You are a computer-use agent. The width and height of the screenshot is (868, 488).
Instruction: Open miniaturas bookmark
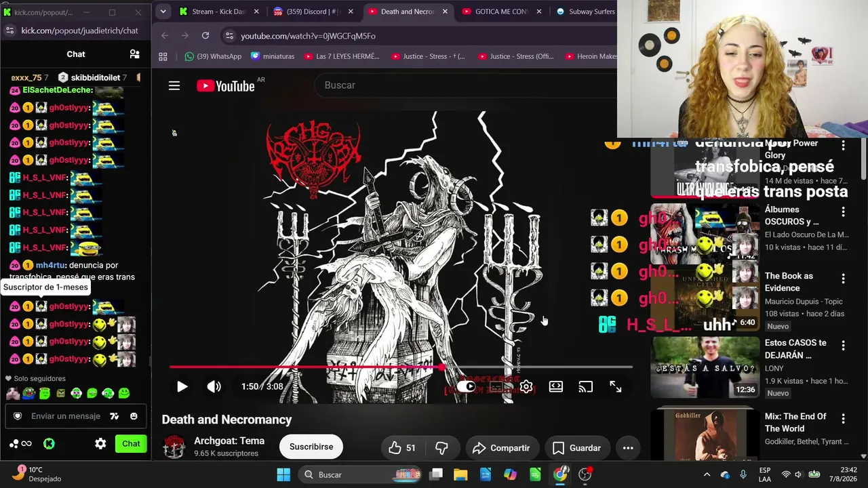pyautogui.click(x=273, y=56)
